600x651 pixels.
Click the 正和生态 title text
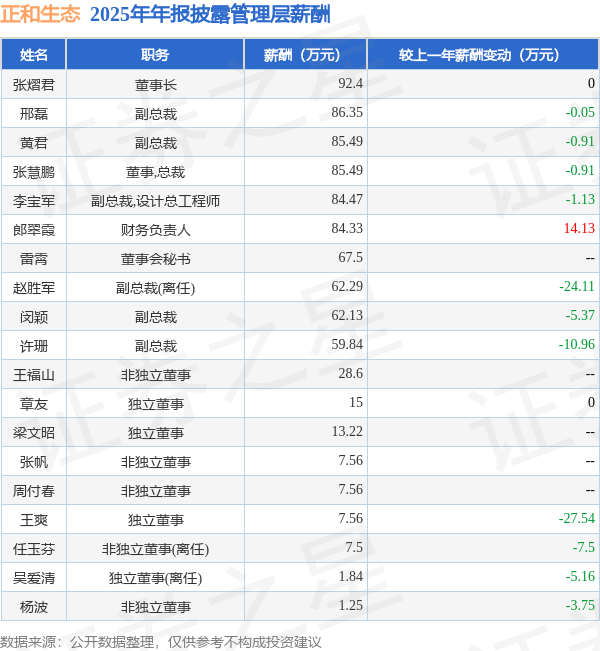coord(40,14)
